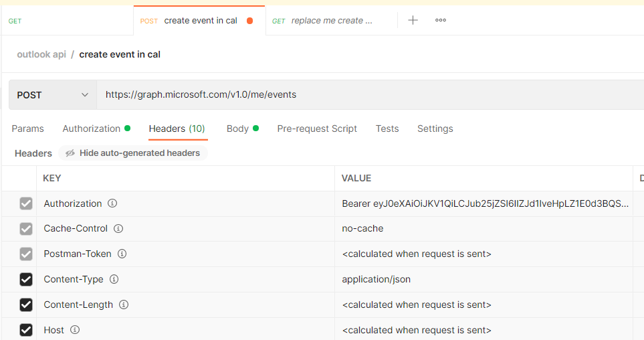Uncheck the Host header checkbox

26,330
